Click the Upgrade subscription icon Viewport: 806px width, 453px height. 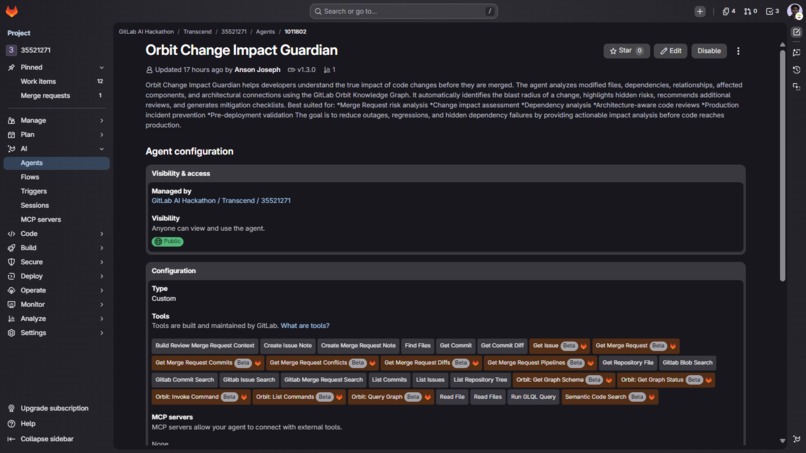[11, 408]
